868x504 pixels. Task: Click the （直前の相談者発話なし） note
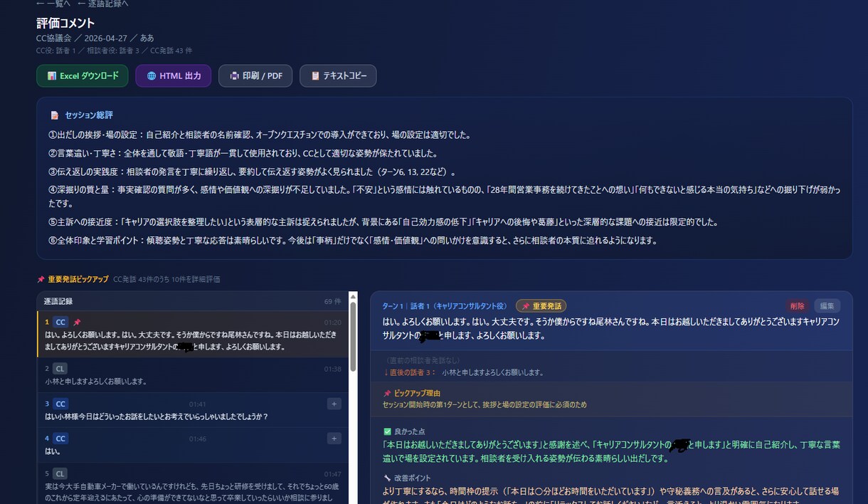pyautogui.click(x=423, y=361)
